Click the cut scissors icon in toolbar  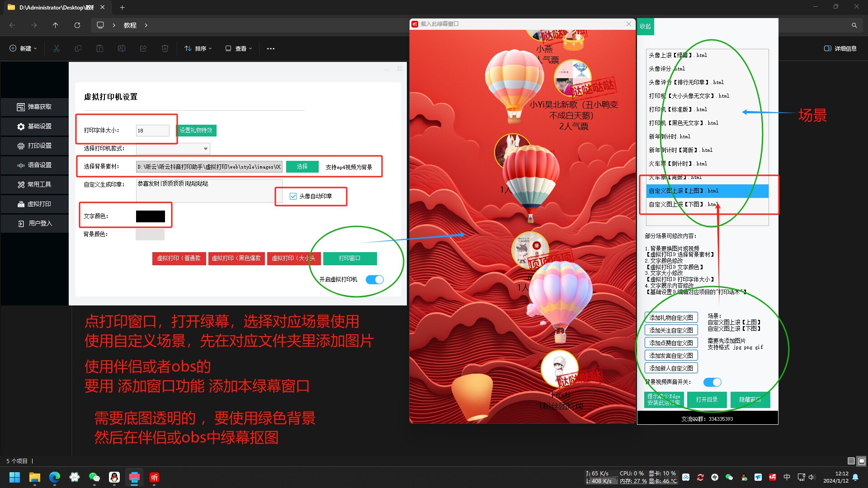click(x=57, y=48)
